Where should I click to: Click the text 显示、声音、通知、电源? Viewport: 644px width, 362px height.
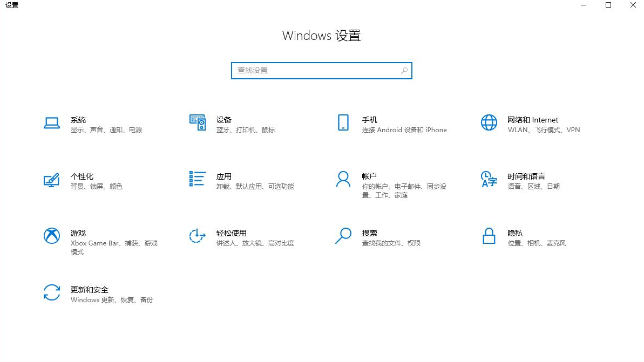click(106, 129)
